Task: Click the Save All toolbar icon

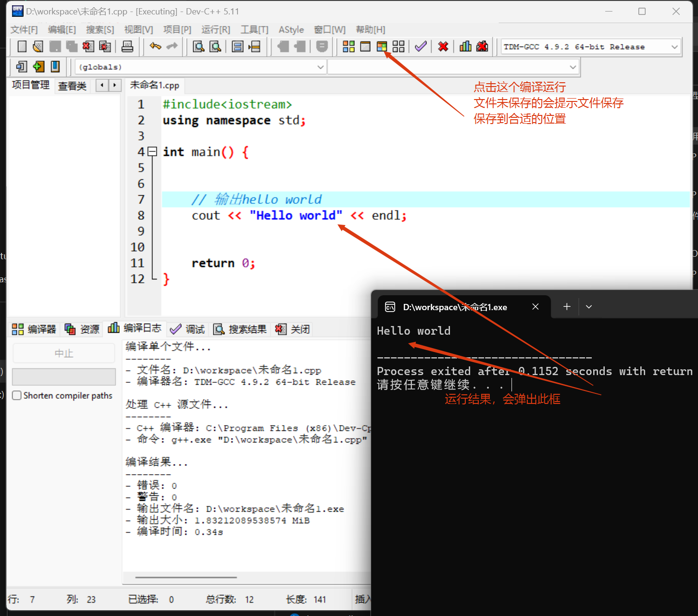Action: [72, 47]
